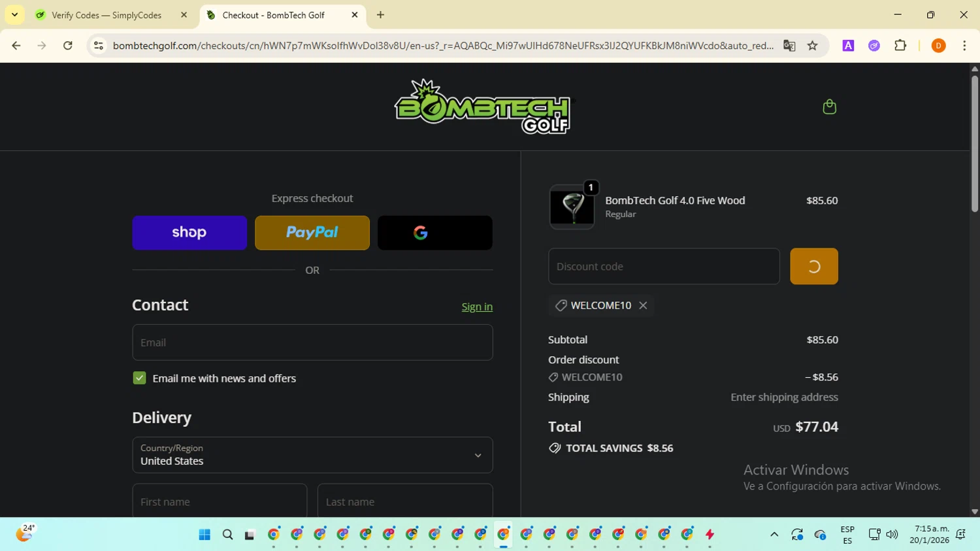The image size is (980, 551).
Task: Click the Sign in link
Action: [x=477, y=307]
